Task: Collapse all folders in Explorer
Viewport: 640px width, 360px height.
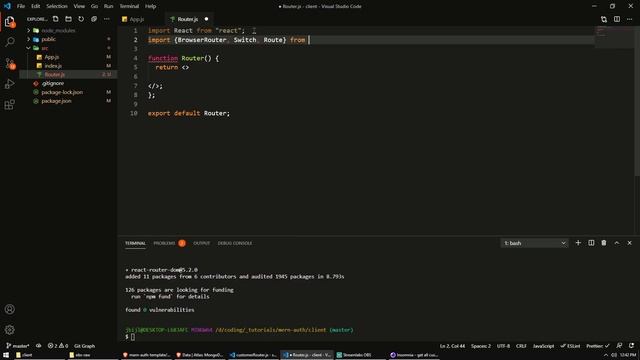Action: tap(94, 19)
